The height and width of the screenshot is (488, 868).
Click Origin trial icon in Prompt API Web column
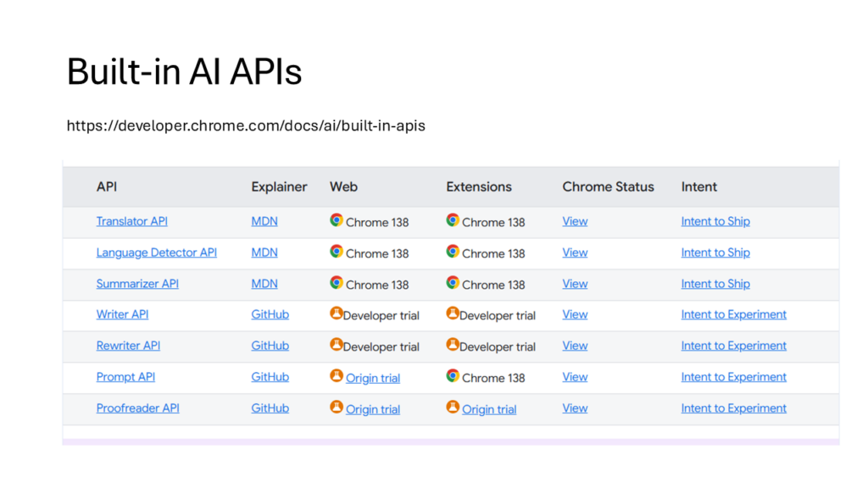point(337,377)
